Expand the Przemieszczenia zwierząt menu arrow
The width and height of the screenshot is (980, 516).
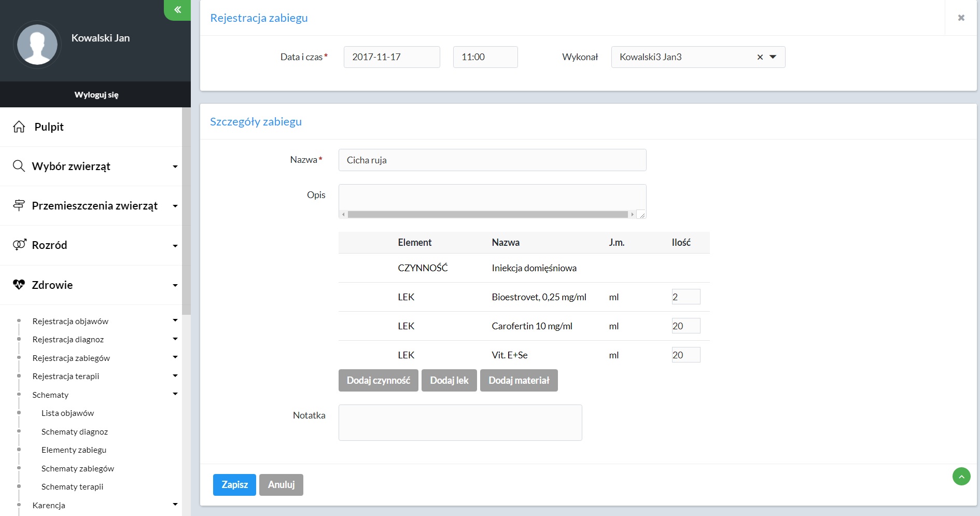pyautogui.click(x=175, y=206)
